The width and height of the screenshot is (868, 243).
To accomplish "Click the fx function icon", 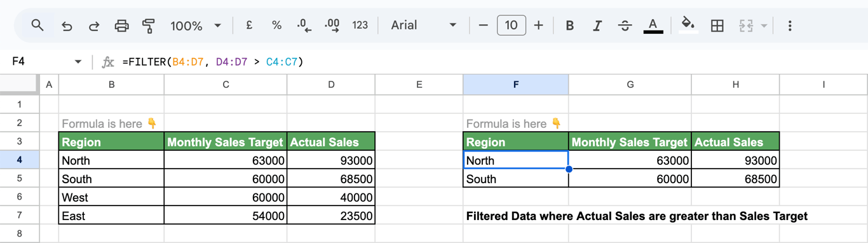I will point(109,62).
